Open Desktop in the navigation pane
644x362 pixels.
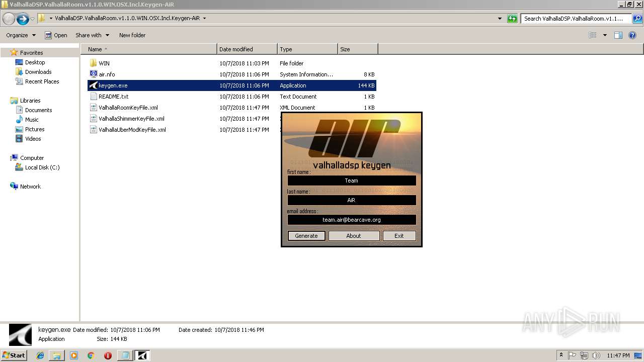(35, 62)
